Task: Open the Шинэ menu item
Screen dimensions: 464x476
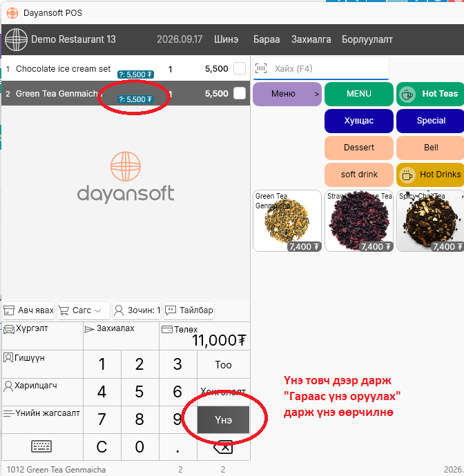Action: [x=226, y=39]
